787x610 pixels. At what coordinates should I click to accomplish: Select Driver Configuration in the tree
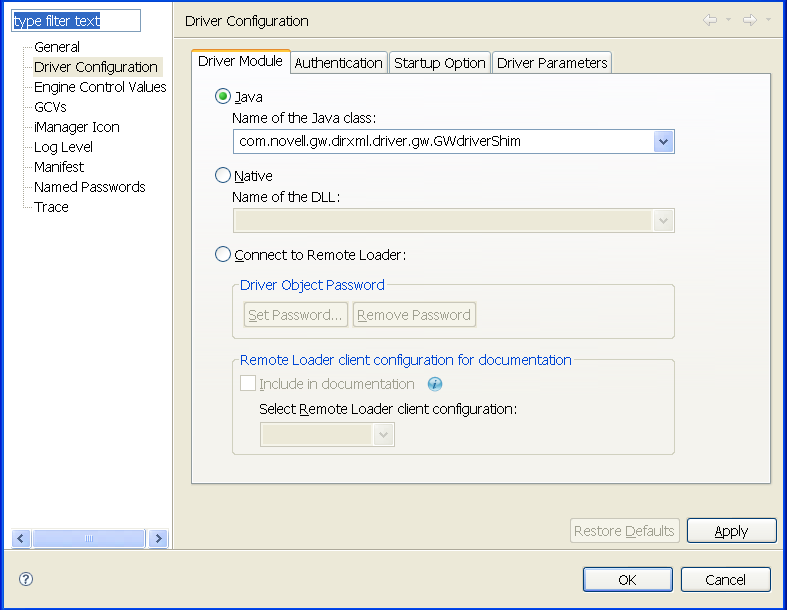[x=96, y=67]
